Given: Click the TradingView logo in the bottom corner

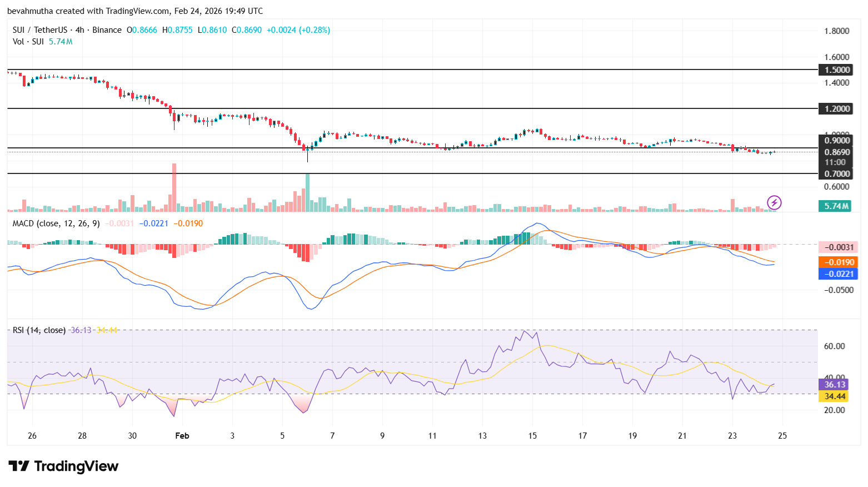Looking at the screenshot, I should [61, 466].
